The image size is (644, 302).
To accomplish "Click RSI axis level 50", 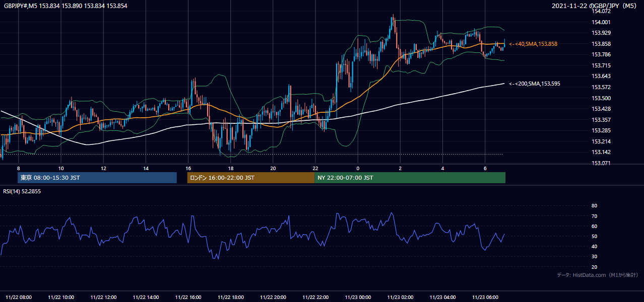I will 594,237.
